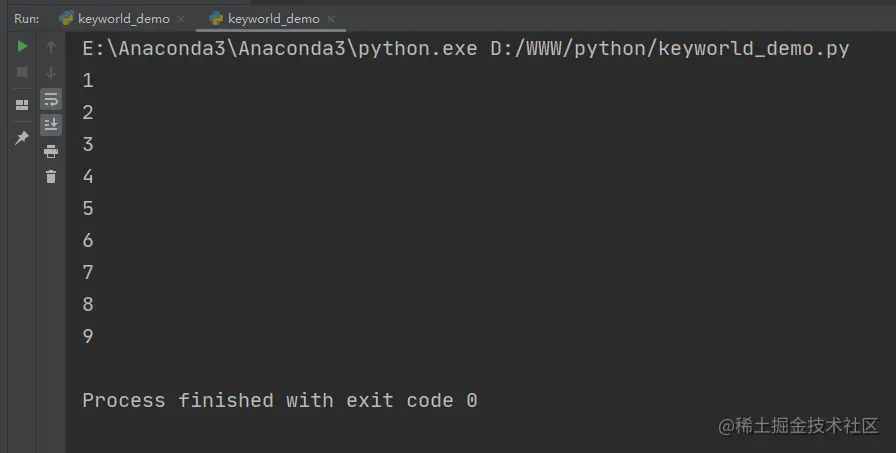Close the active second keyworld_demo tab
Image resolution: width=896 pixels, height=453 pixels.
(331, 19)
